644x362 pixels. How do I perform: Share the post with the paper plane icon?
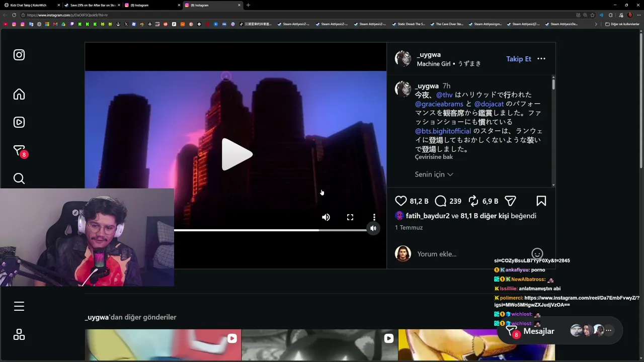(510, 201)
